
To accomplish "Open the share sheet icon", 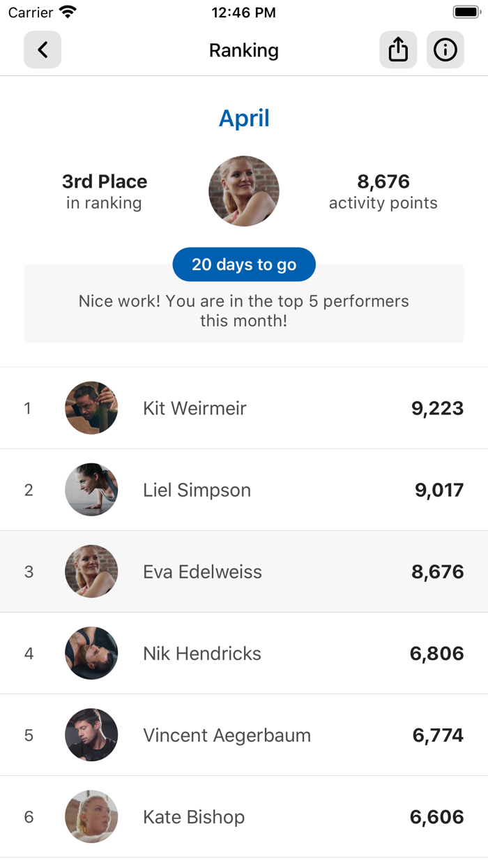I will [398, 50].
